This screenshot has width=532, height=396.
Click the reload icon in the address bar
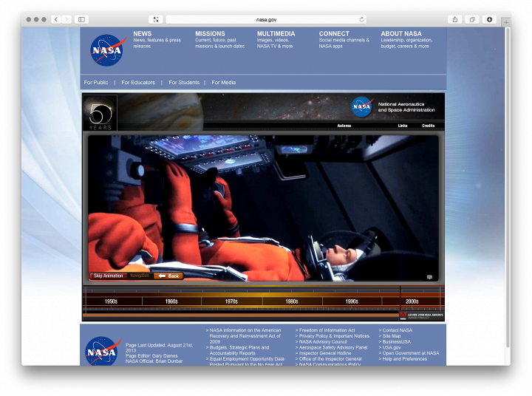(361, 19)
